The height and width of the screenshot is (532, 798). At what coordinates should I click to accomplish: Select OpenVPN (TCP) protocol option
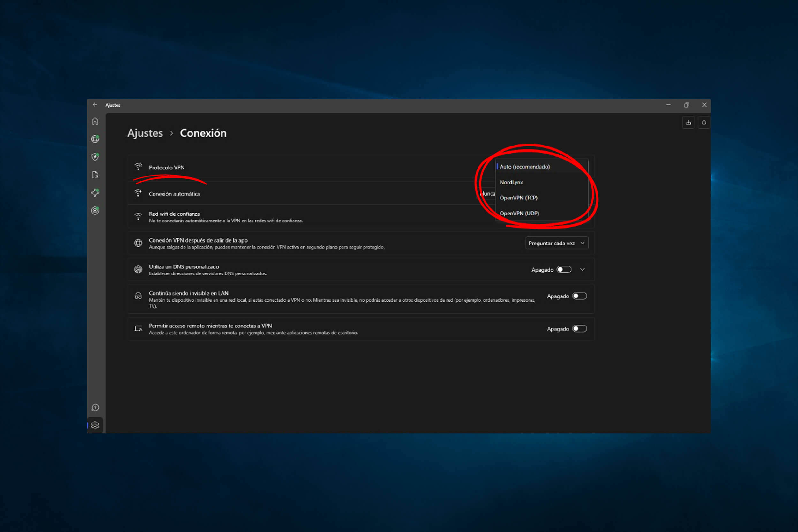pyautogui.click(x=542, y=198)
